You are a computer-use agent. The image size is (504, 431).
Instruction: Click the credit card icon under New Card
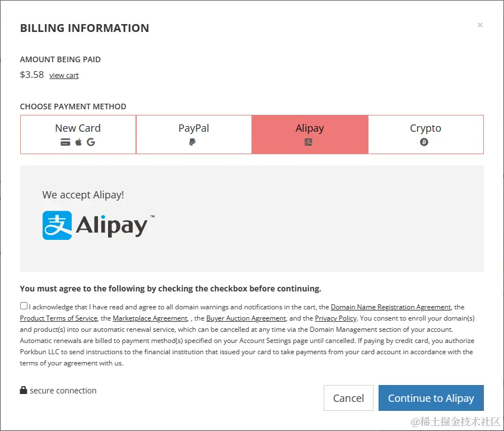(66, 142)
